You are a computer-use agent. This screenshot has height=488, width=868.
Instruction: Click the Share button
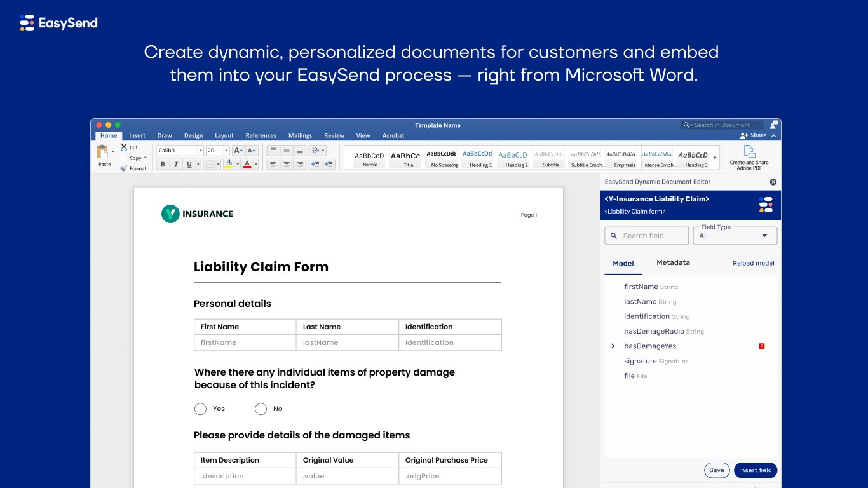[x=754, y=135]
